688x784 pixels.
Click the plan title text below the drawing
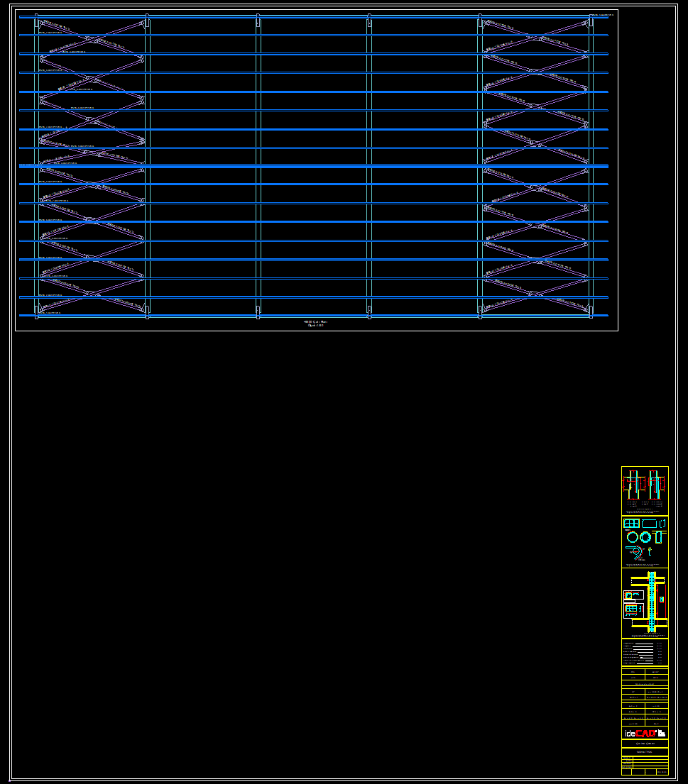tap(316, 323)
